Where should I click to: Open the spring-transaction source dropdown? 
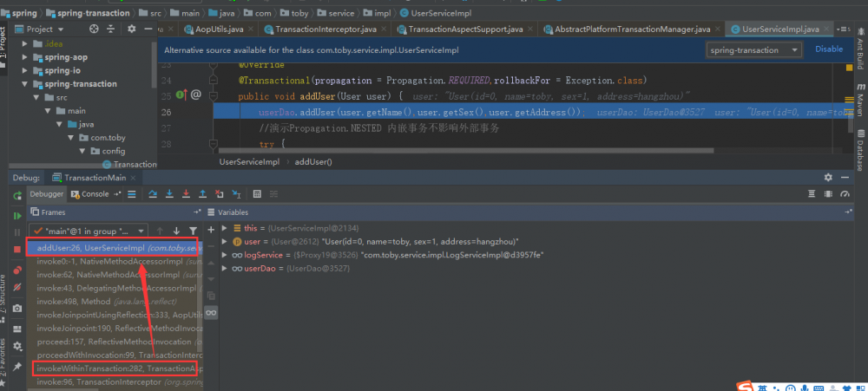pos(754,50)
